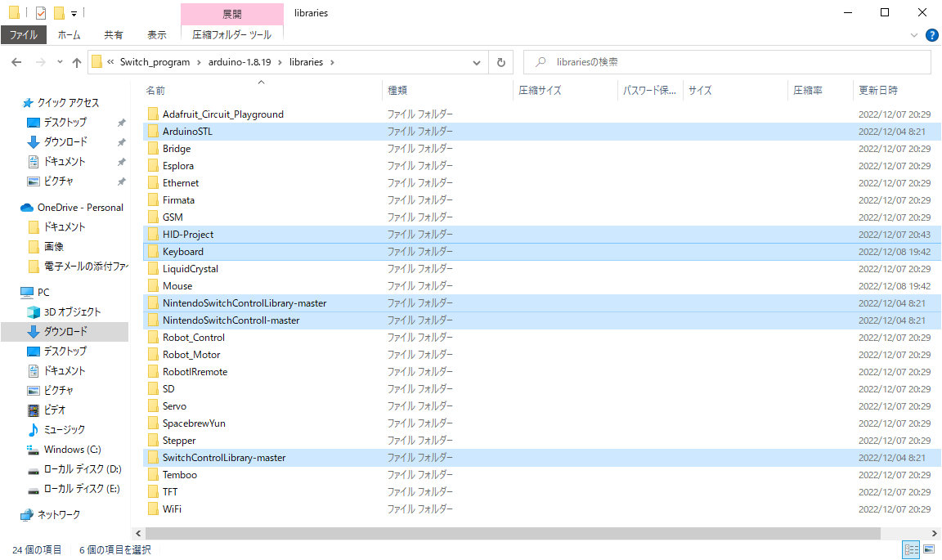Open Windows (C:) drive
This screenshot has height=560, width=942.
tap(72, 450)
